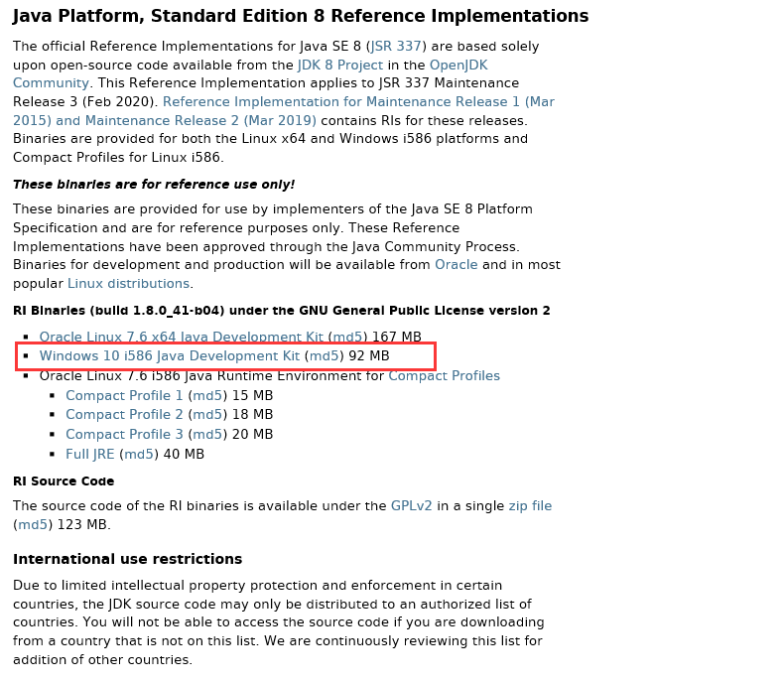Open md5 for the source zip file
The image size is (784, 685).
33,525
